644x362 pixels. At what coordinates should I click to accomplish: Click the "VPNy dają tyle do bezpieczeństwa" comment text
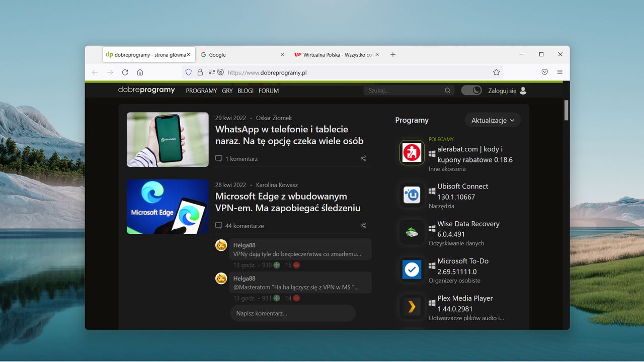tap(297, 254)
